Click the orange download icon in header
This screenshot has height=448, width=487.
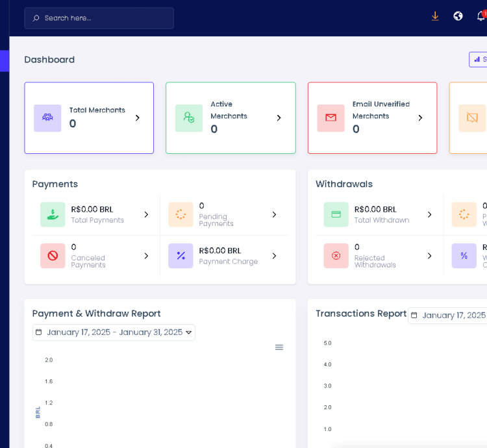435,16
